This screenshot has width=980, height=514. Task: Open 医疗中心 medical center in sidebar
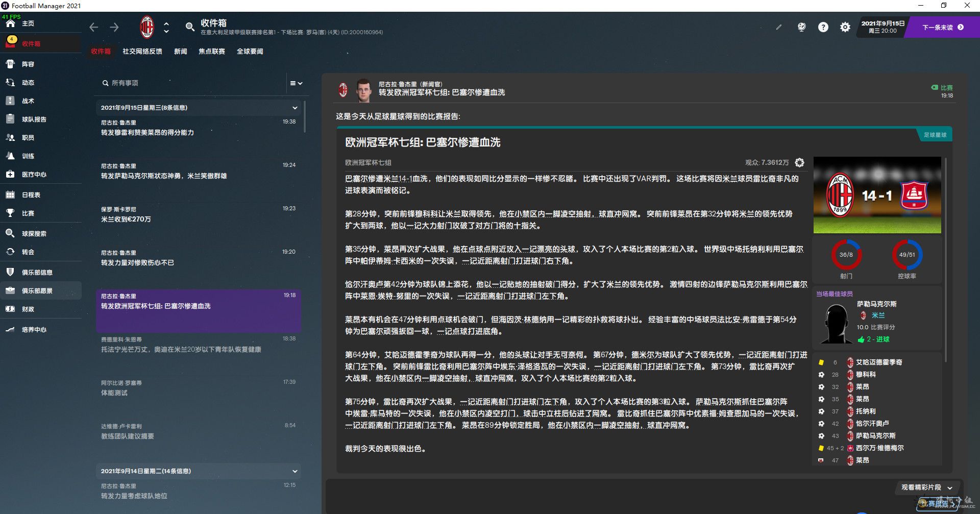34,175
